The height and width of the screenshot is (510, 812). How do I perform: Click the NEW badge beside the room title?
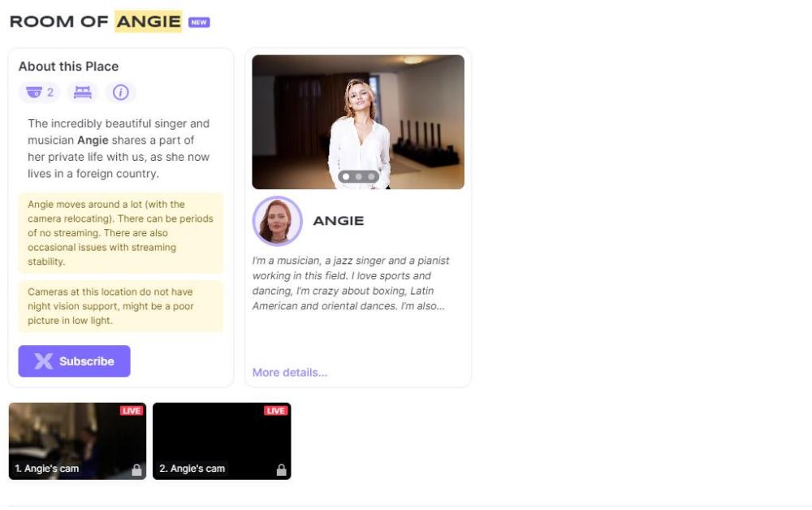coord(199,23)
